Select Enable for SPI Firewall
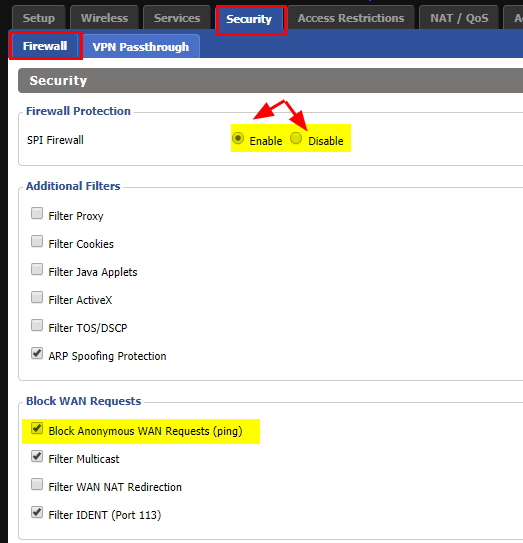Viewport: 523px width, 543px height. (238, 138)
